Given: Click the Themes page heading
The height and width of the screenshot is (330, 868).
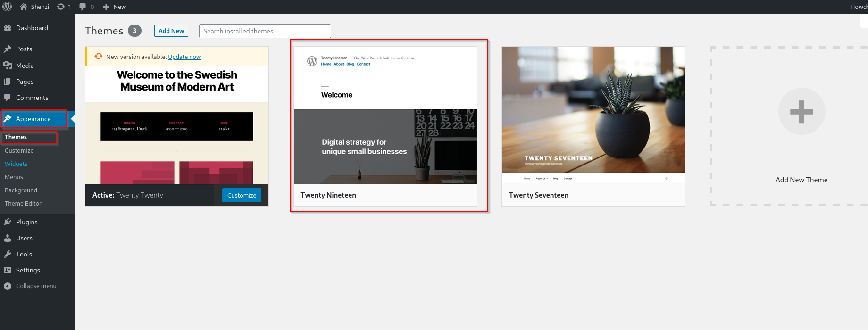Looking at the screenshot, I should (x=104, y=31).
